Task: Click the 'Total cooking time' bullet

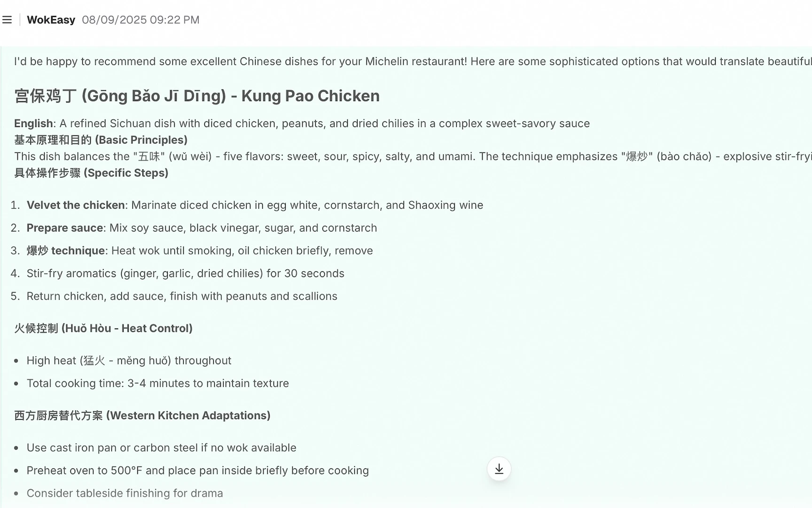Action: 158,383
